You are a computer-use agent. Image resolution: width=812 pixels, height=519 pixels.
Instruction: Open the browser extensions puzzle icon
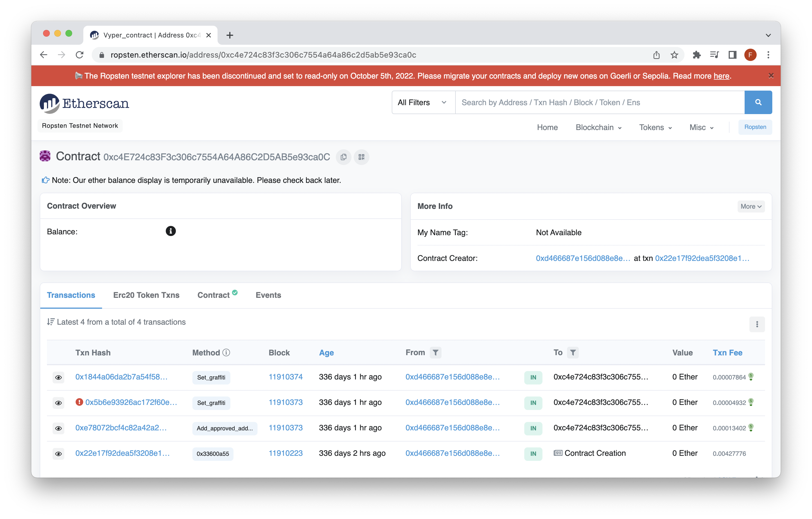coord(696,55)
